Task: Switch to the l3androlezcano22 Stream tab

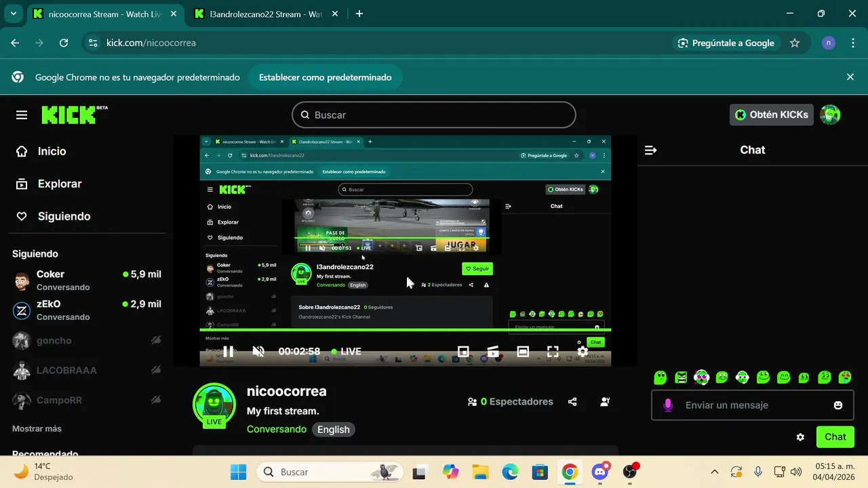Action: 266,14
